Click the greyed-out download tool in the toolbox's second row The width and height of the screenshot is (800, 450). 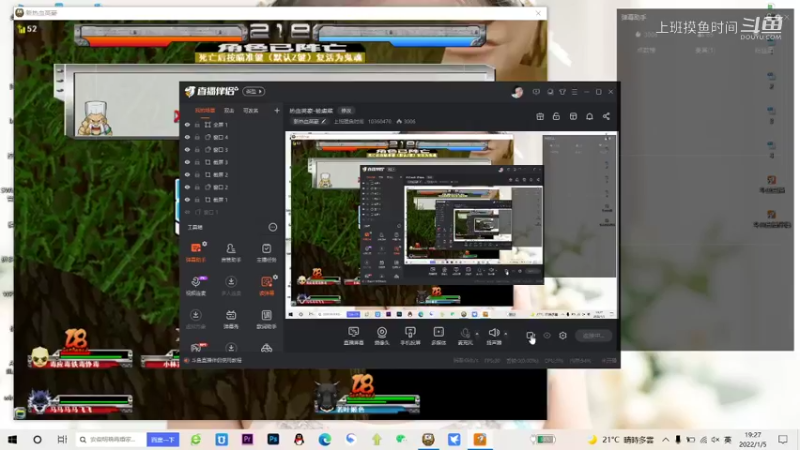coord(231,285)
